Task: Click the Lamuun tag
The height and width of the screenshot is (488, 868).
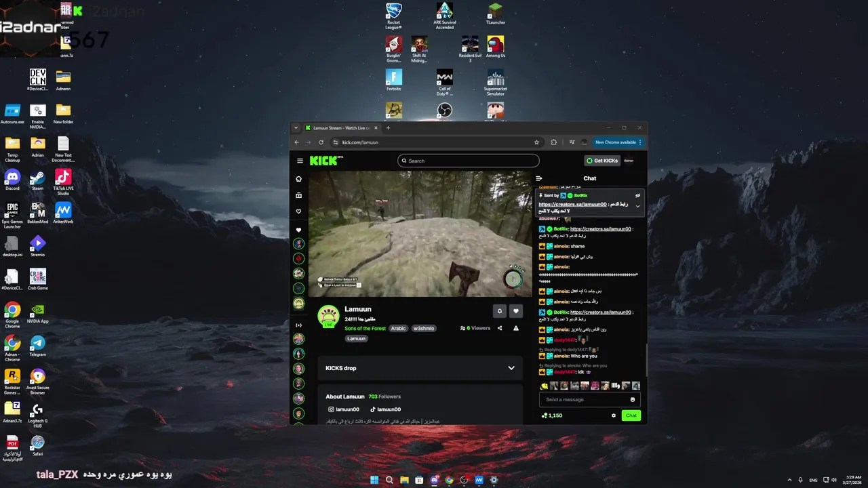Action: click(x=356, y=338)
